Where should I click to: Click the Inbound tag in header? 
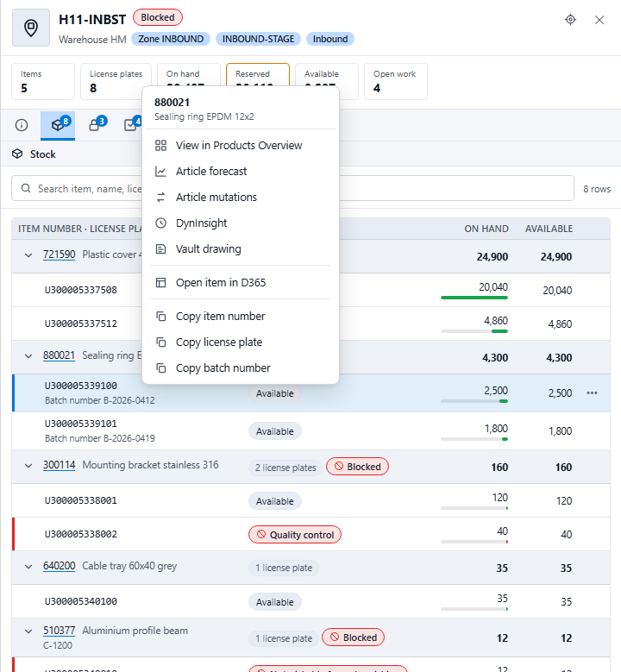click(330, 39)
